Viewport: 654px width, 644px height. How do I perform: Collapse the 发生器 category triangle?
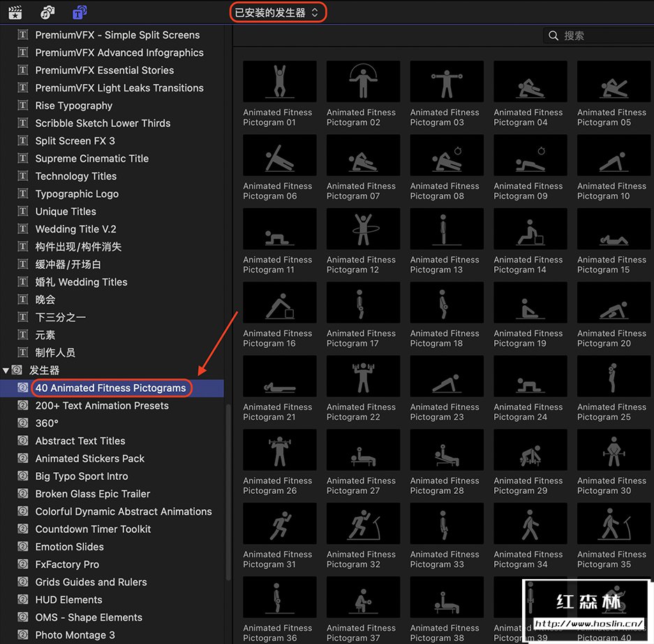pyautogui.click(x=6, y=370)
